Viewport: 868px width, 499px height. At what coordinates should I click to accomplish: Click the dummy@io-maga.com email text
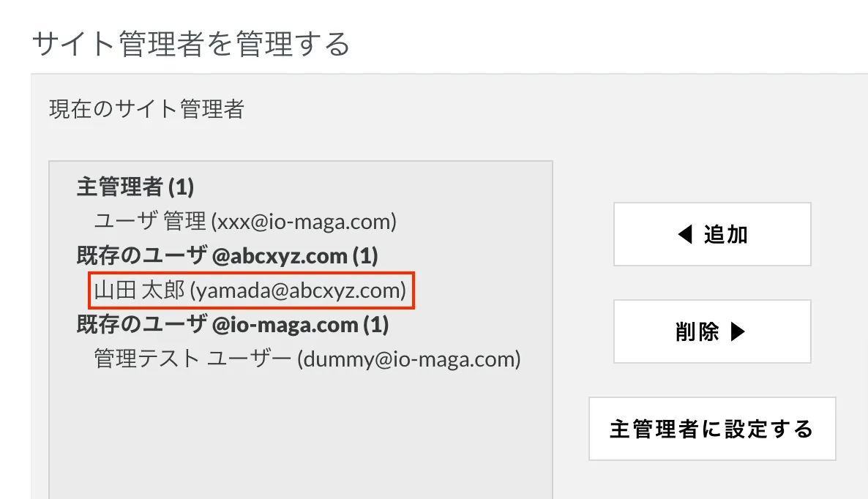pos(409,359)
